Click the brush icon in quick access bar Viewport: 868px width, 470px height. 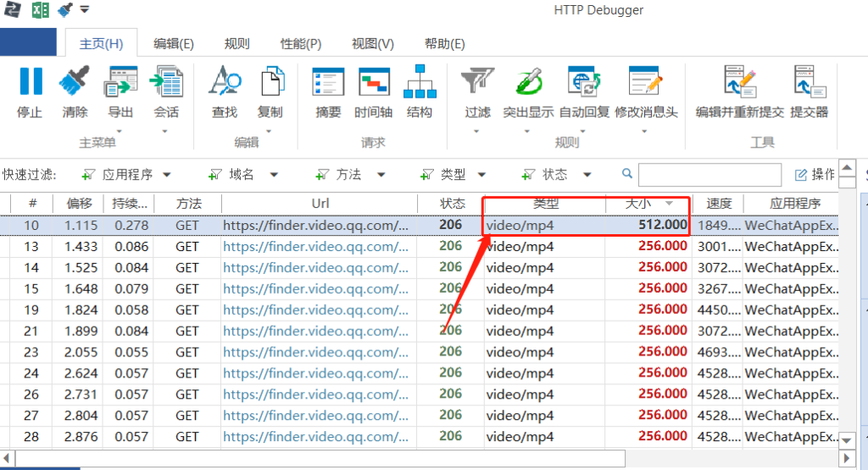click(x=65, y=9)
